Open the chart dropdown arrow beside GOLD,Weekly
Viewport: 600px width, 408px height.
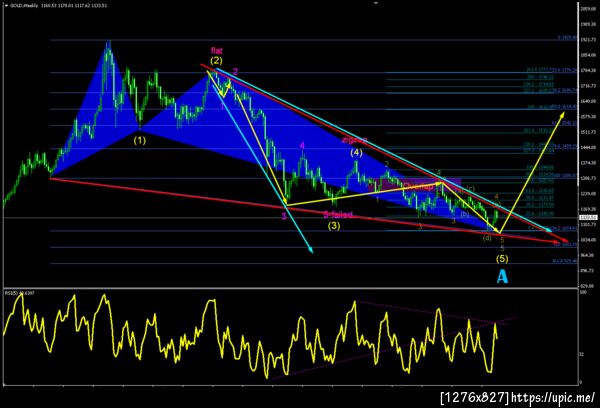tap(6, 6)
